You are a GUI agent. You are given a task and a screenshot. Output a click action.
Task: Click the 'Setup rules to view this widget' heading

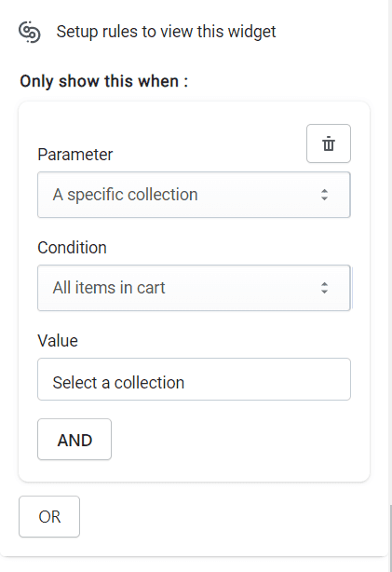pyautogui.click(x=166, y=32)
